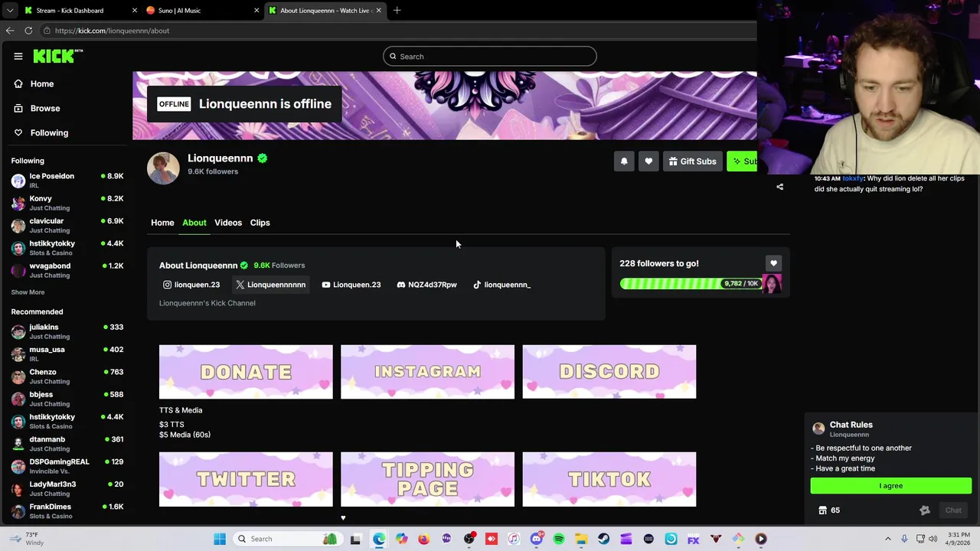
Task: Open the Videos tab
Action: pyautogui.click(x=228, y=223)
